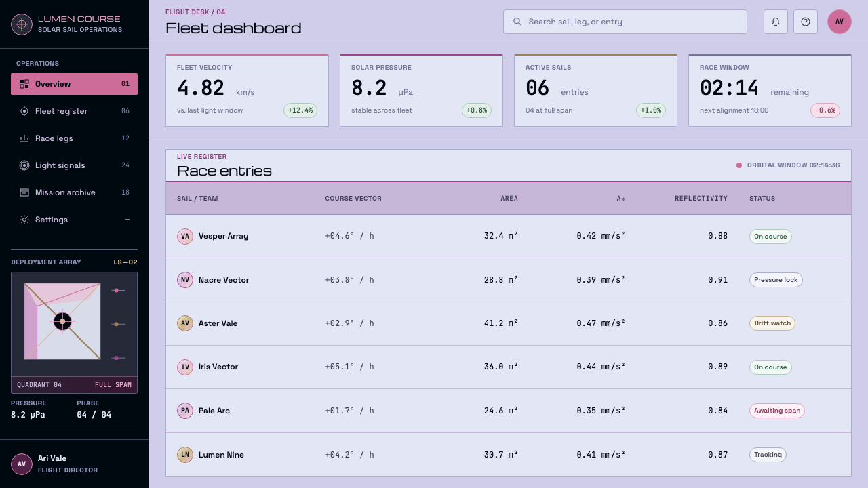Click the Vesper Array team name

[223, 236]
